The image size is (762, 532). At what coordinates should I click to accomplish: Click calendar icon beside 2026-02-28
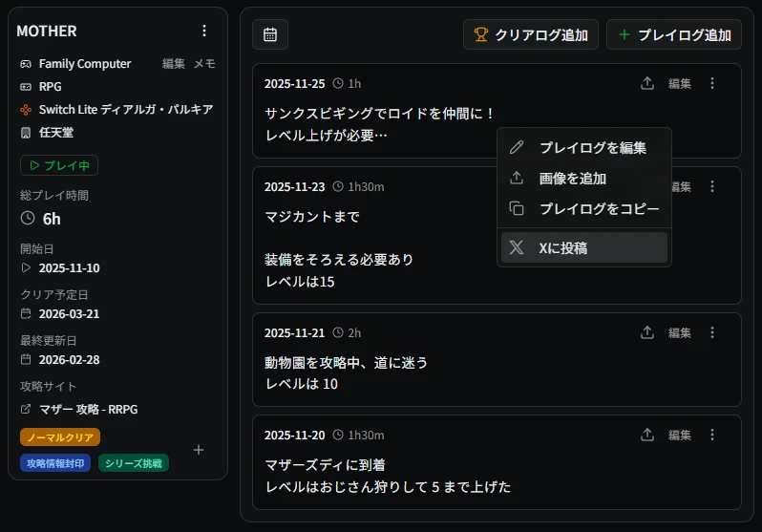tap(26, 359)
